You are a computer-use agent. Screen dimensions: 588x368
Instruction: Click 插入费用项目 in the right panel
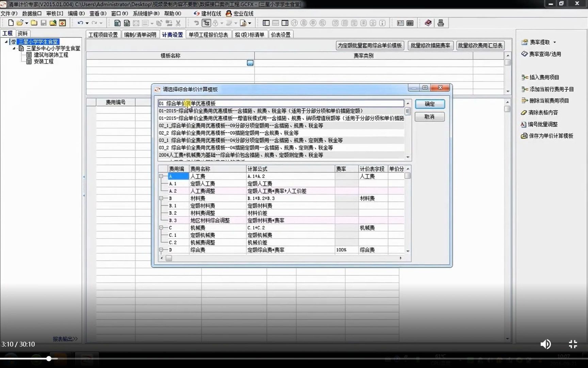(x=540, y=77)
